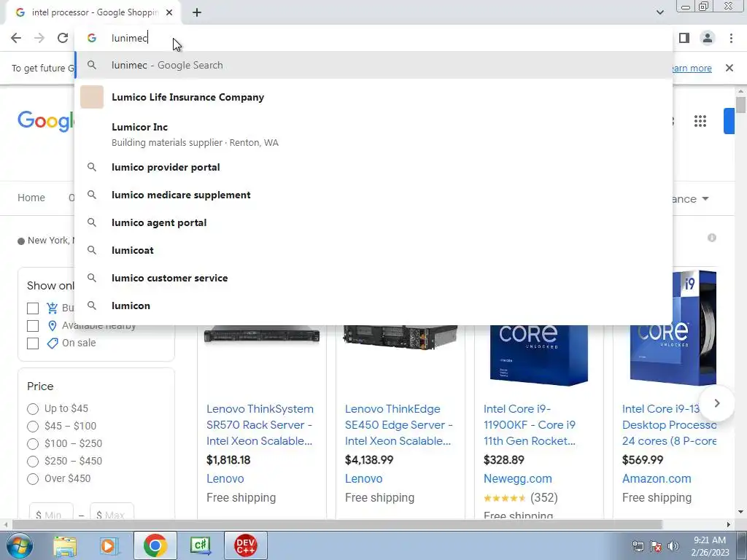Screen dimensions: 747x560
Task: Open the tab search chevron in title bar
Action: (x=659, y=12)
